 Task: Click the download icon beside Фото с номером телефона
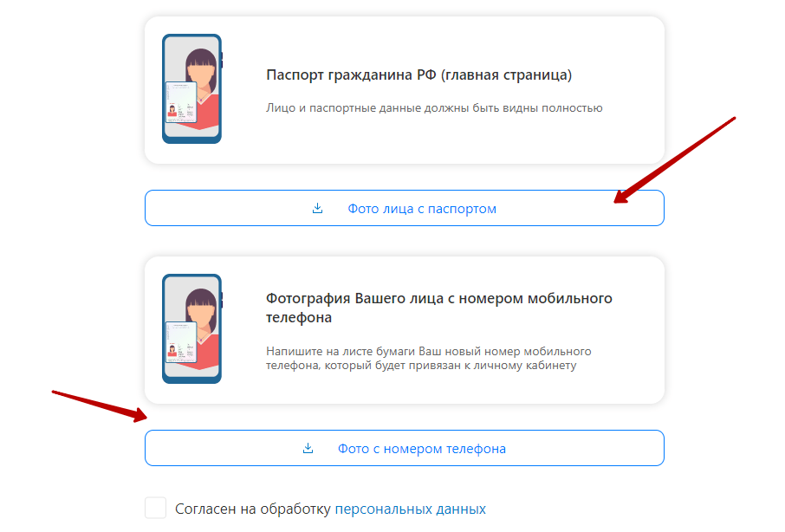coord(308,448)
